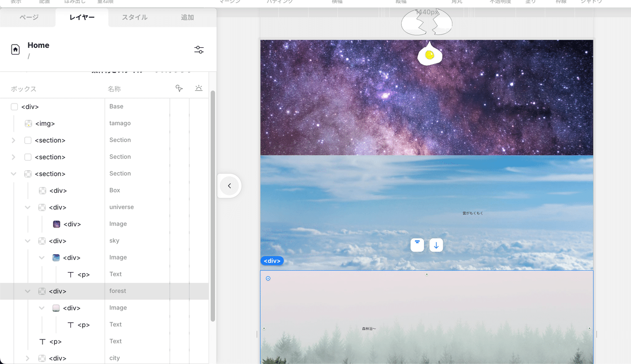Viewport: 631px width, 364px height.
Task: Go to the 追加 tab
Action: coord(187,17)
